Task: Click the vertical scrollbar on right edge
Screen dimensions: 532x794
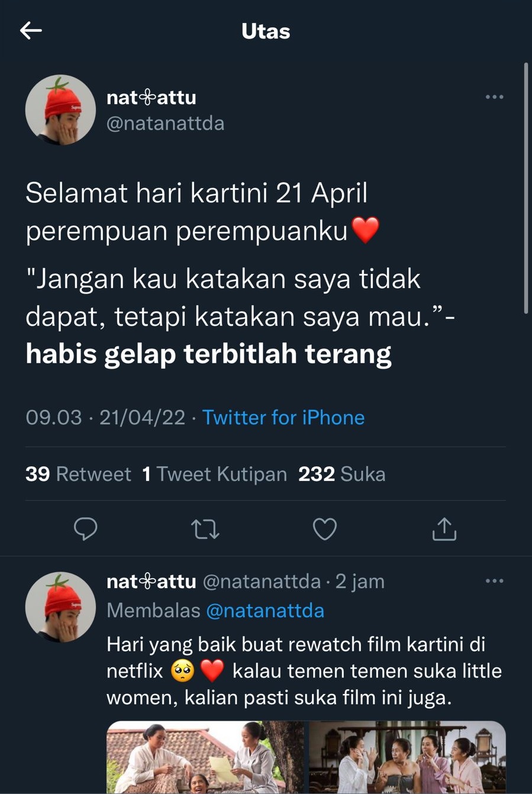Action: (525, 188)
